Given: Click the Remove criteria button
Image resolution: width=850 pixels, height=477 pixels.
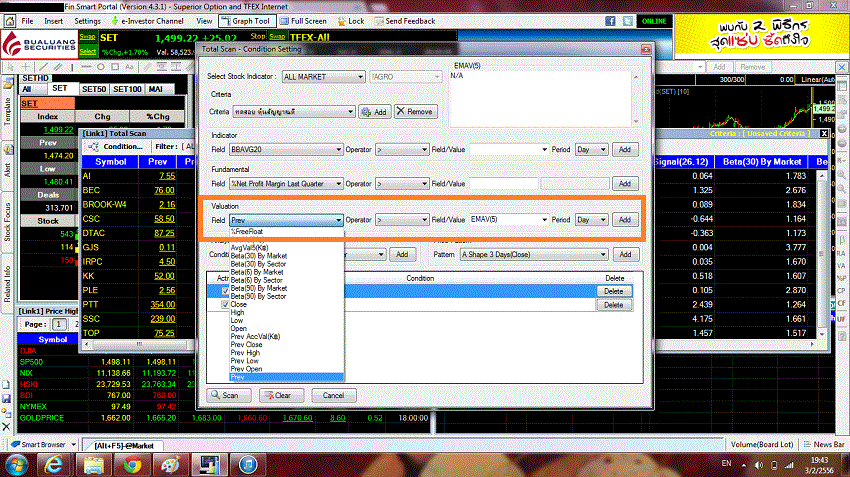Looking at the screenshot, I should 415,111.
